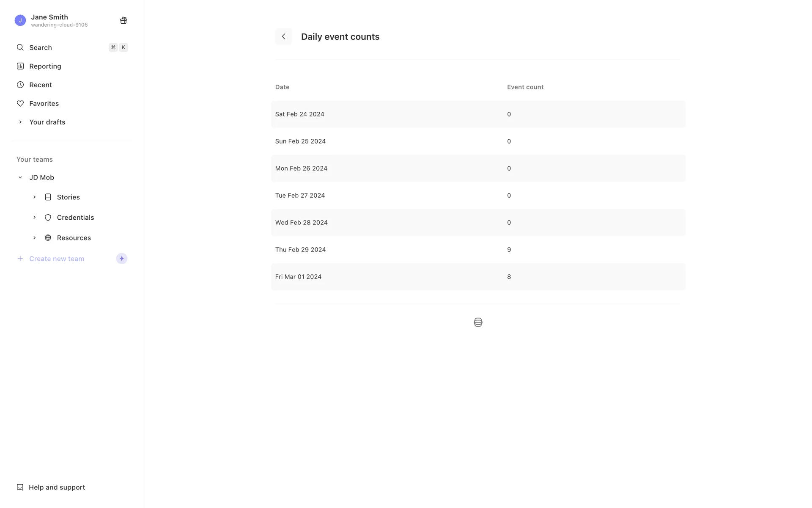The image size is (812, 508).
Task: Open Favorites in the sidebar
Action: [x=44, y=103]
